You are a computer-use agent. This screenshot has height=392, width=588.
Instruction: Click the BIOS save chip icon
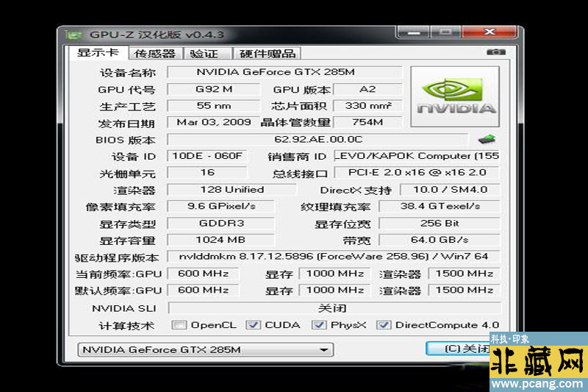click(487, 139)
